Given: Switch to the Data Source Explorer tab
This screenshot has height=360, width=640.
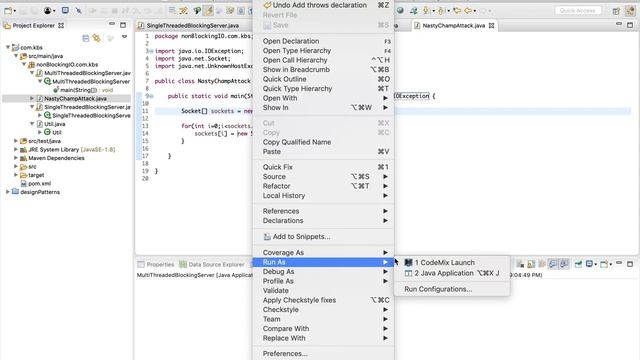Looking at the screenshot, I should (212, 264).
